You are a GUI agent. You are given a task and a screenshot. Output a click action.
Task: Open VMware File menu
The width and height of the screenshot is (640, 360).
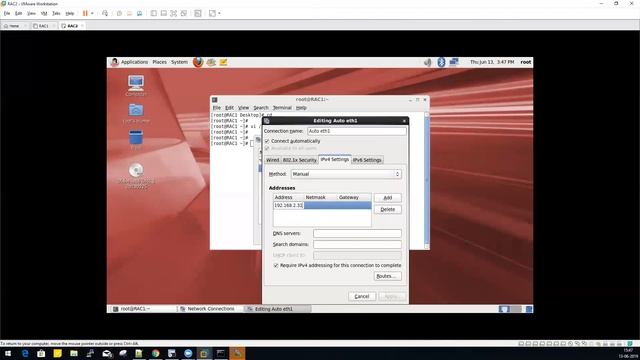7,13
